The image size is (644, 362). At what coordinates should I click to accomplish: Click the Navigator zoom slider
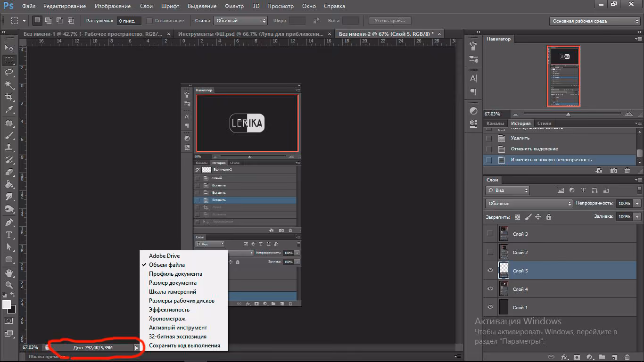click(x=568, y=114)
